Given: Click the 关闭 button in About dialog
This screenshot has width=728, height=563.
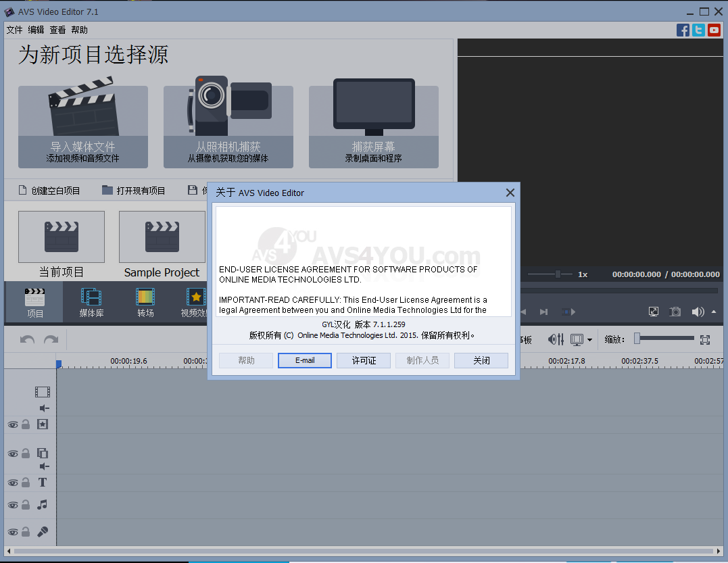Looking at the screenshot, I should [x=481, y=361].
